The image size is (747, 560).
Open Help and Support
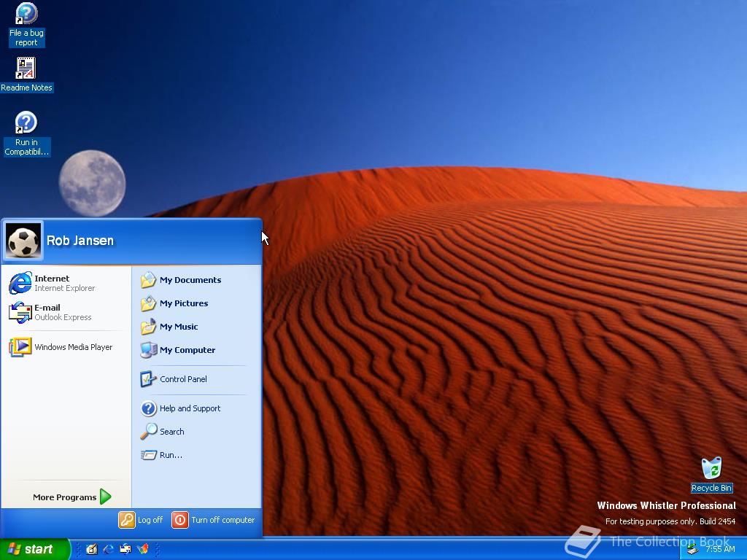(190, 408)
